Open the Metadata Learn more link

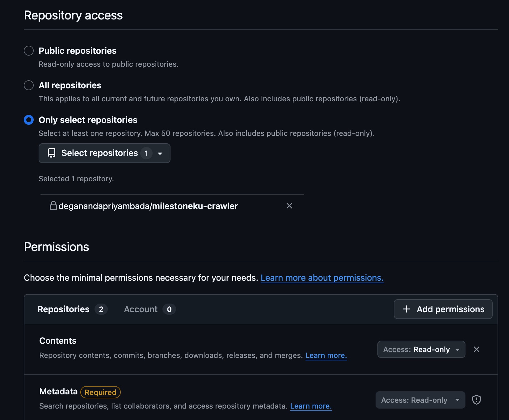311,406
